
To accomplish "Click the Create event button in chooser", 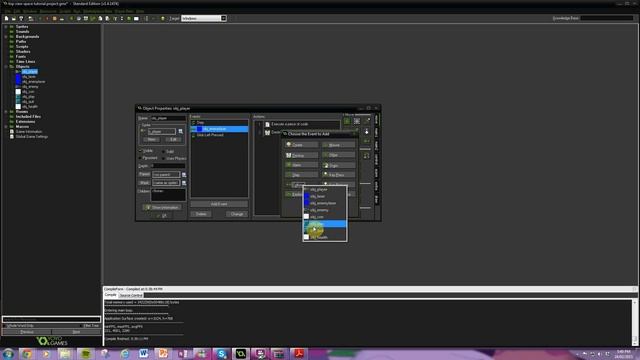I will tap(301, 145).
